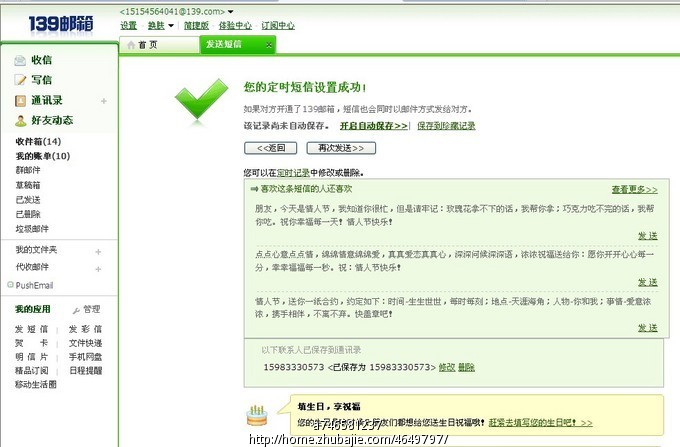Click 移动生活圈 application link
680x447 pixels.
tap(36, 385)
